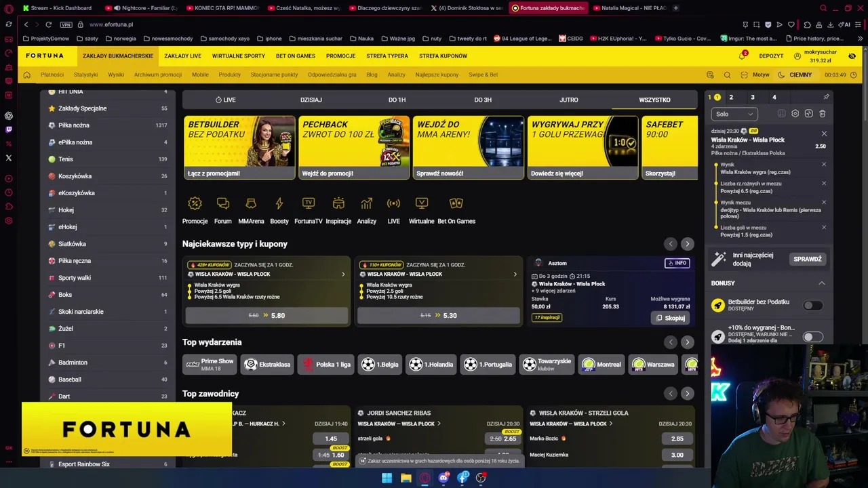Toggle the +10% do wygranej bonus
Viewport: 868px width, 488px height.
pyautogui.click(x=812, y=337)
